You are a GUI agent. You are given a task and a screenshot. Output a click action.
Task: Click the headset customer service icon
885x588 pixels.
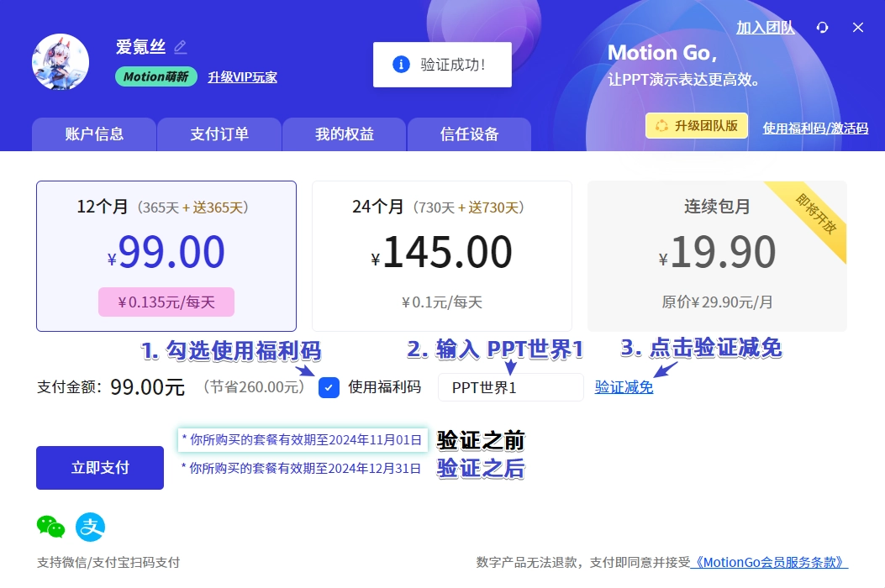(822, 27)
